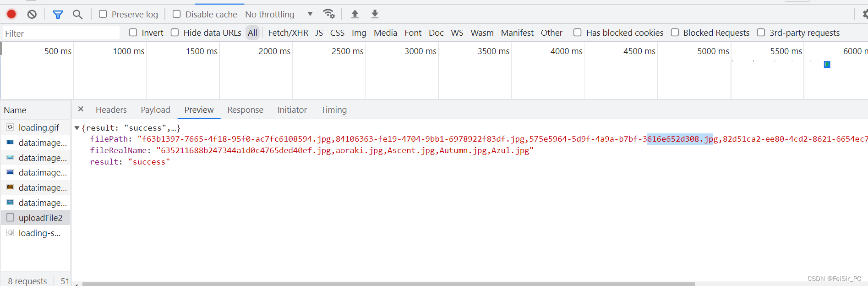Select the uploadFile2 request

point(36,218)
